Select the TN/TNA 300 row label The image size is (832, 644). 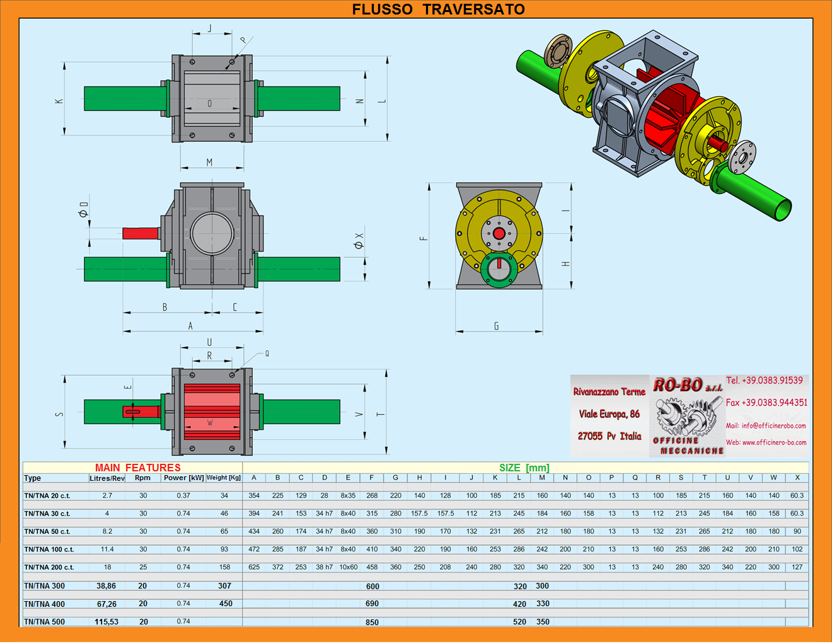click(44, 586)
